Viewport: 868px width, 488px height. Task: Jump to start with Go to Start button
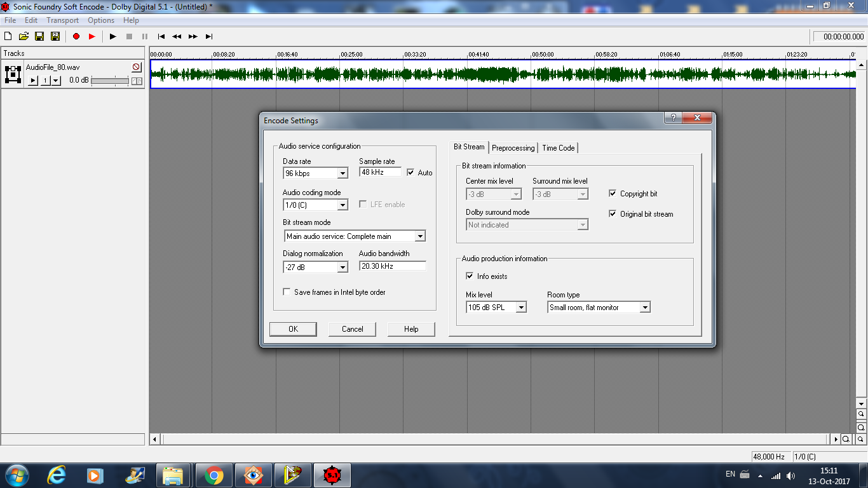coord(161,36)
